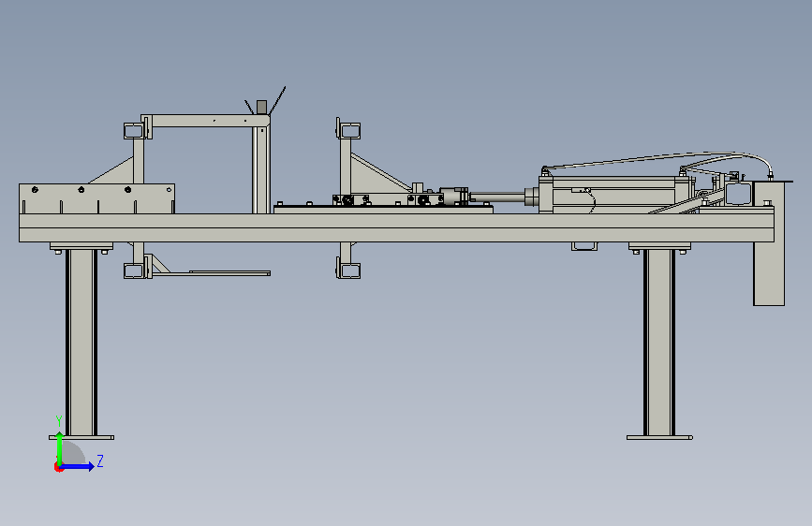The image size is (812, 526).
Task: Select the Z label on the coordinate triad
Action: tap(100, 460)
